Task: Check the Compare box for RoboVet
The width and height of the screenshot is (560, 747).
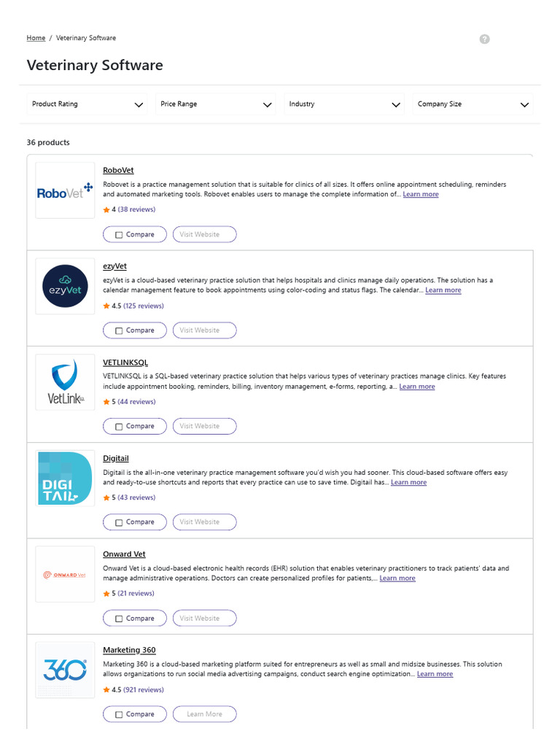Action: pos(119,235)
